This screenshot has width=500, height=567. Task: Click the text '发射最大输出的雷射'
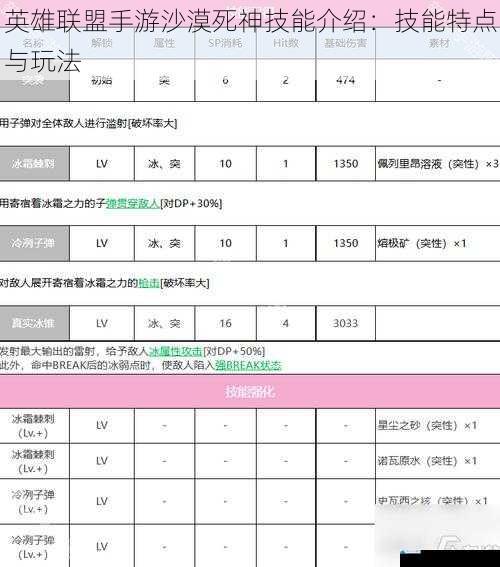47,351
